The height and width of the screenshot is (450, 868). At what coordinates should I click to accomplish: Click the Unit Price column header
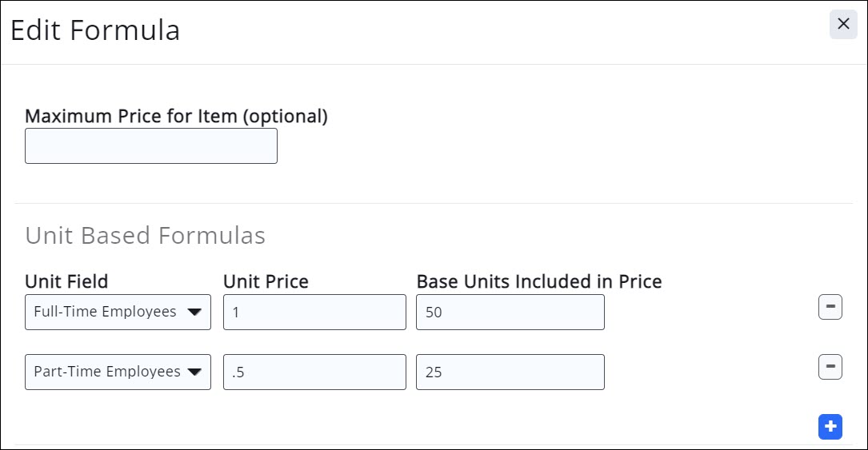coord(266,281)
